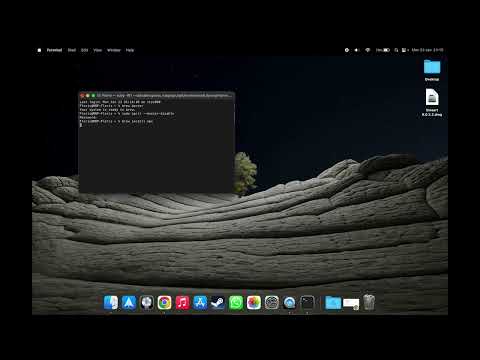Open the Photos app in the Dock
This screenshot has height=360, width=480.
tap(254, 303)
